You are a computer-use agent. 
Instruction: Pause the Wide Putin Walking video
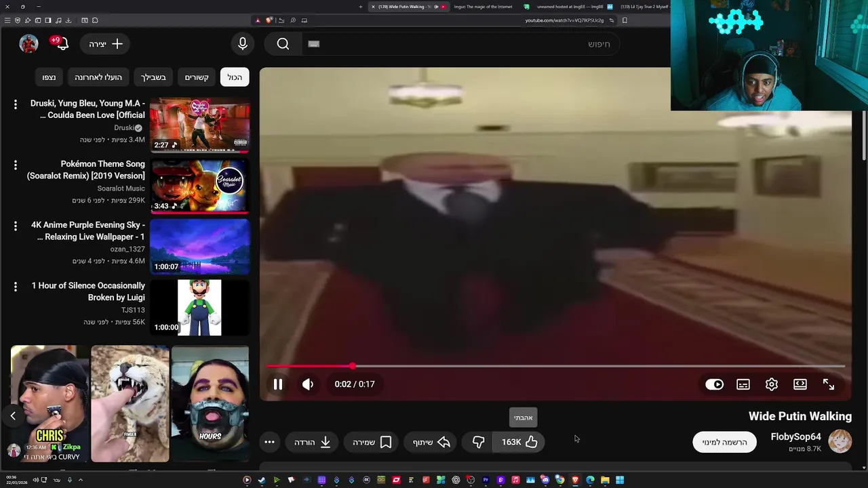278,384
